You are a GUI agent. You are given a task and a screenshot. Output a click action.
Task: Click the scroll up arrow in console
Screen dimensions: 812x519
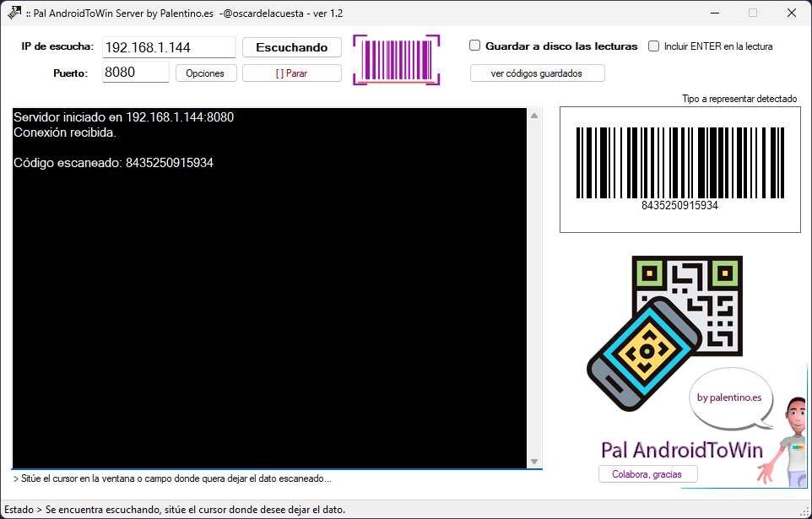click(534, 116)
